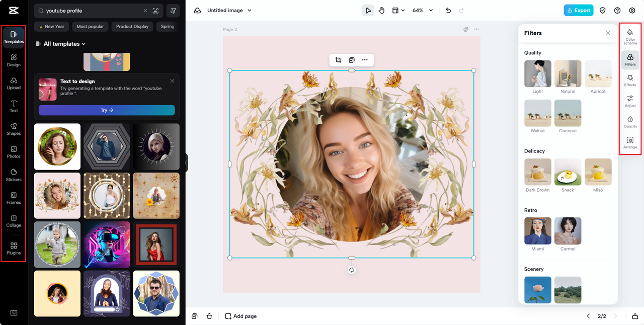
Task: Open the help question mark icon
Action: tap(617, 10)
